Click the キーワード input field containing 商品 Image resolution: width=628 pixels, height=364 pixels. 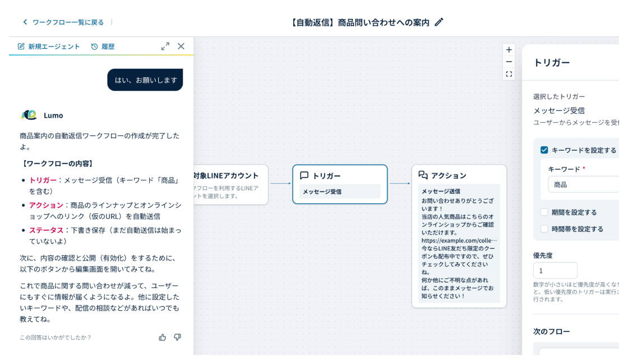click(583, 184)
